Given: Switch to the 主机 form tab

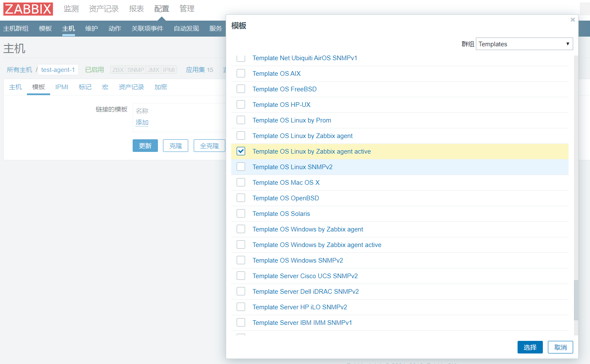Looking at the screenshot, I should [16, 87].
